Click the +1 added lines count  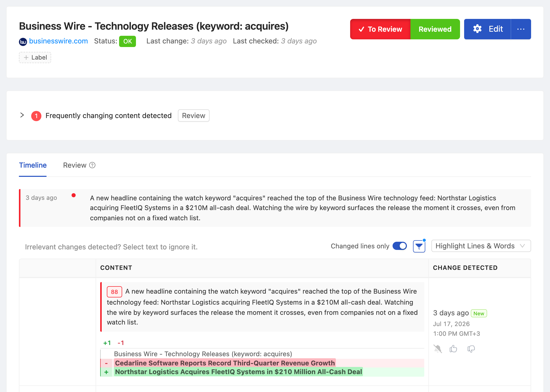107,343
